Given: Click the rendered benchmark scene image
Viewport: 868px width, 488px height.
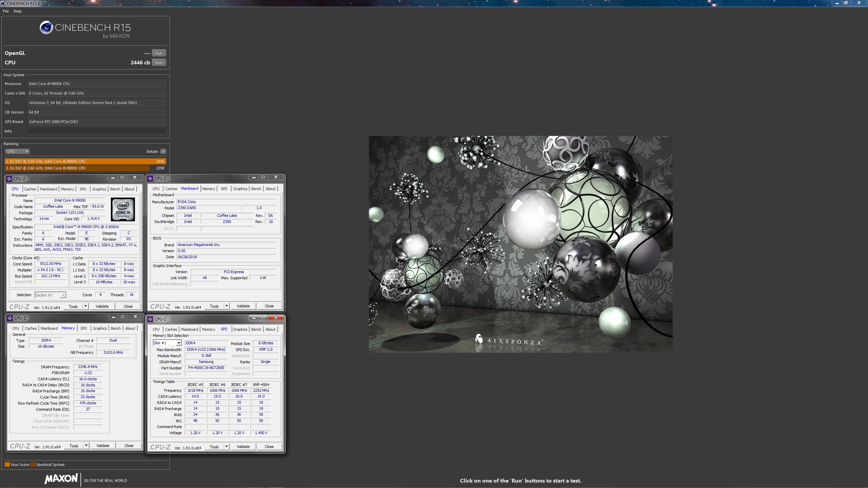Looking at the screenshot, I should pos(520,244).
